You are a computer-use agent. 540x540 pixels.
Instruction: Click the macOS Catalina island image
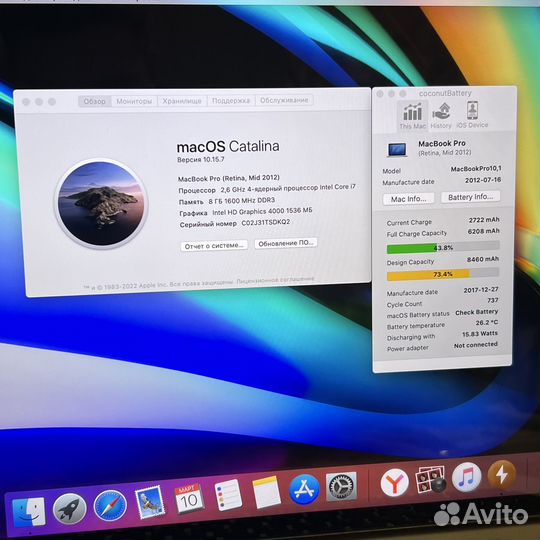(101, 203)
